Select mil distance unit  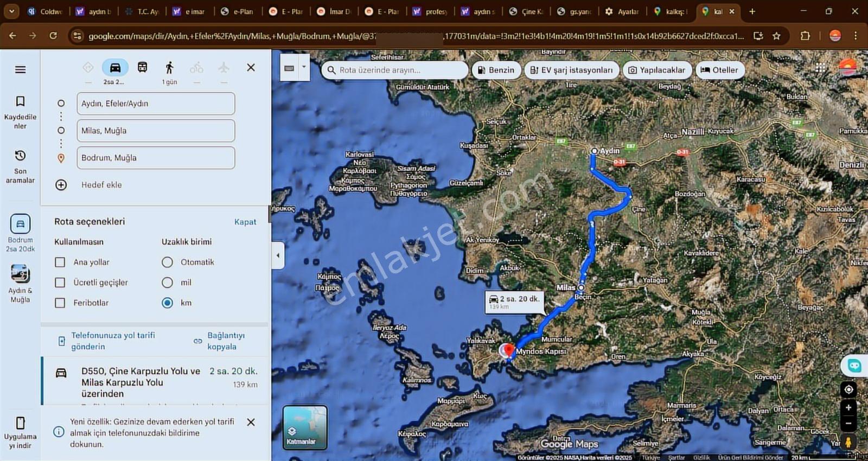click(x=167, y=283)
